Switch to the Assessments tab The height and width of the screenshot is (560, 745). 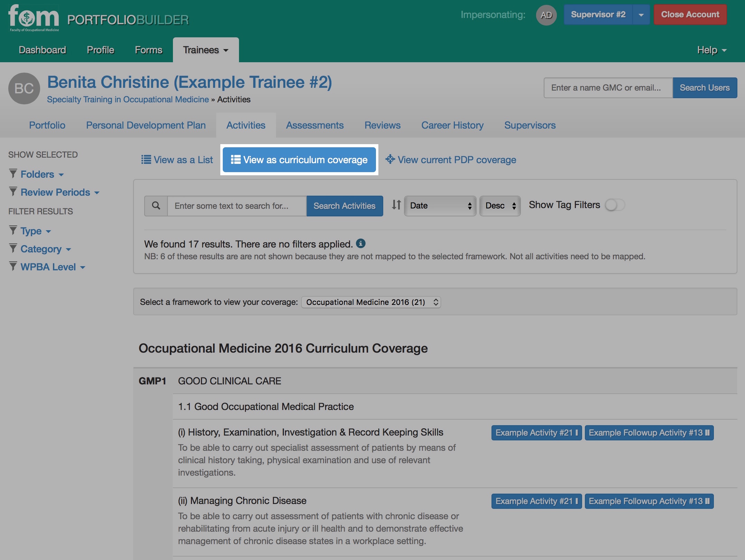315,125
